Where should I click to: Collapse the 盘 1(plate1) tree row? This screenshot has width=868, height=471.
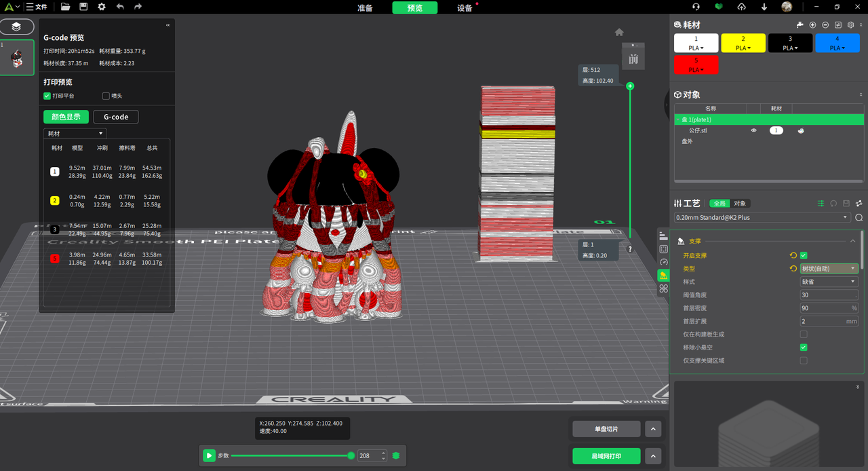pyautogui.click(x=679, y=119)
